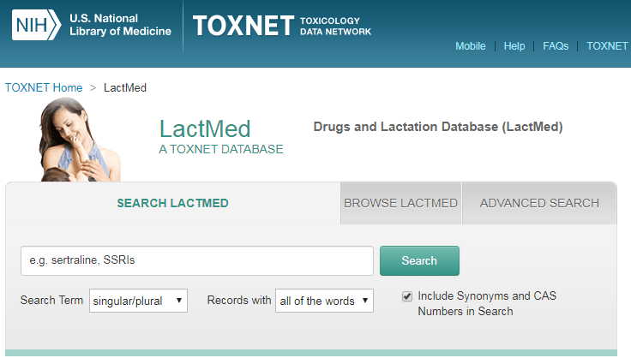The image size is (631, 364).
Task: Go to TOXNET Home breadcrumb
Action: tap(44, 87)
